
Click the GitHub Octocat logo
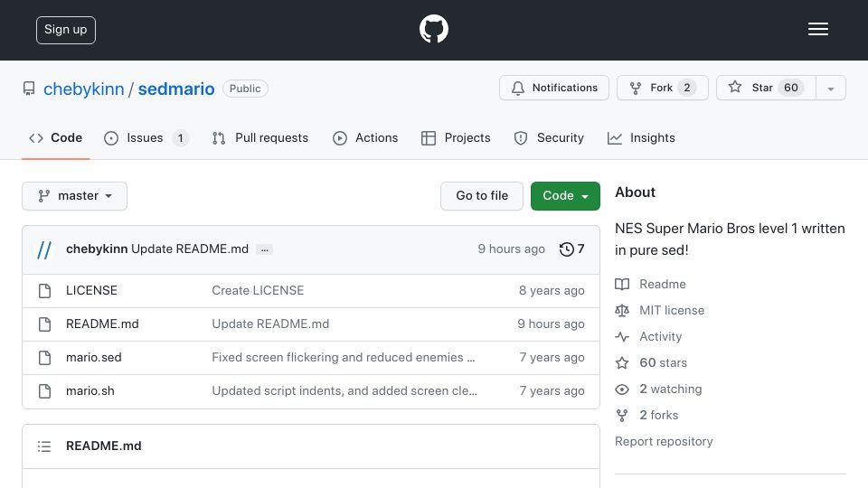click(433, 29)
